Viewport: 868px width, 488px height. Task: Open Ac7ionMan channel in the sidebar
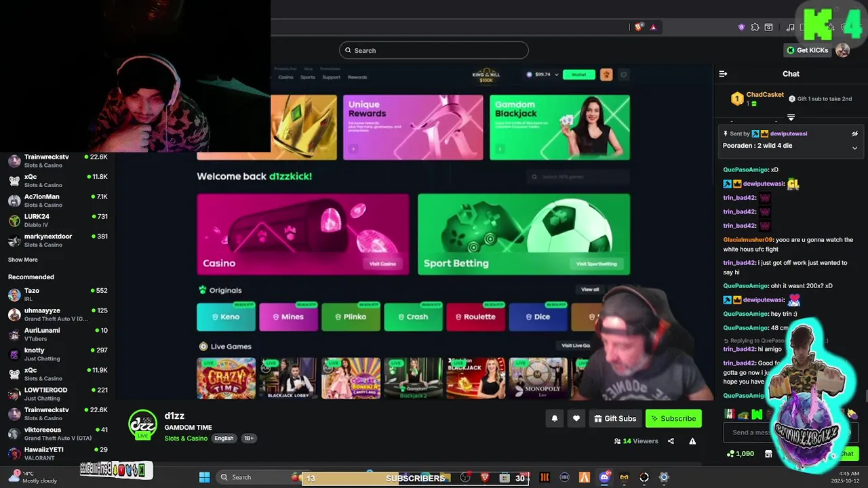(x=58, y=201)
